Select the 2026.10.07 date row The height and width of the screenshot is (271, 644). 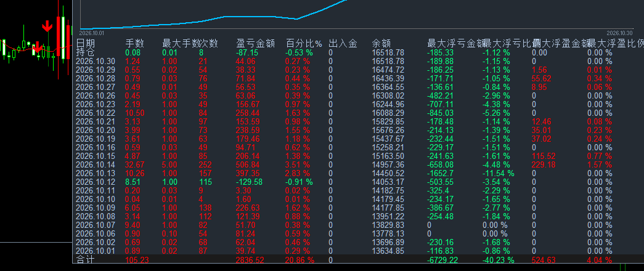96,225
